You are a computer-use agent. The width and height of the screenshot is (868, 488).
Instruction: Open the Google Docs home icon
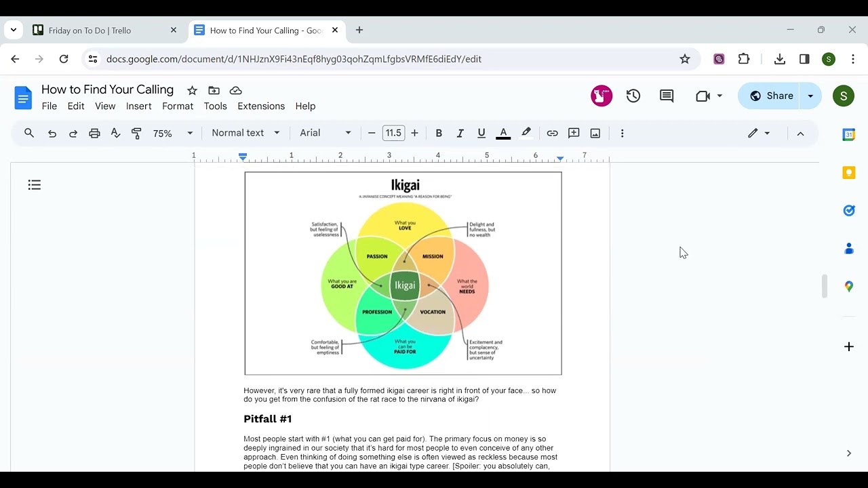tap(23, 98)
